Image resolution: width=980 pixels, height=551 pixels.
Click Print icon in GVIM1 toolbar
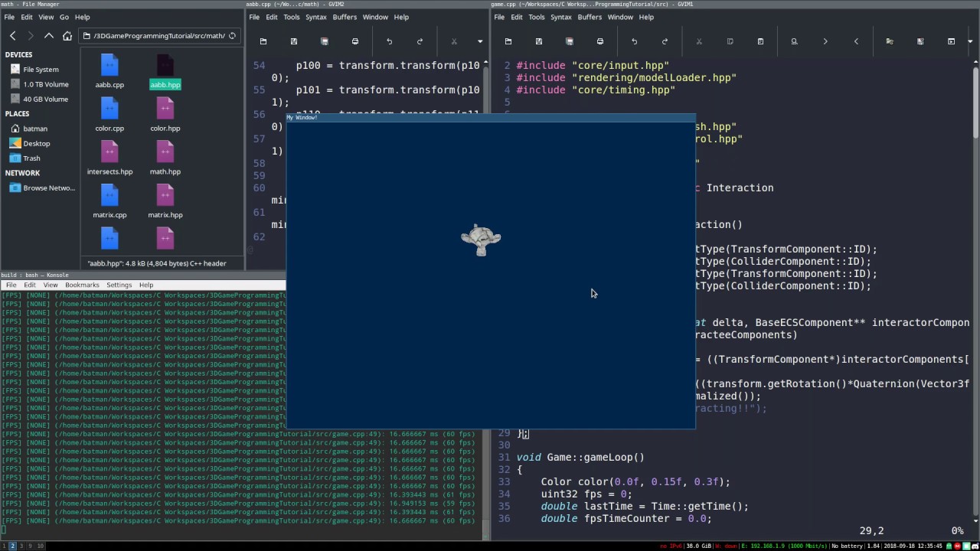pos(600,41)
